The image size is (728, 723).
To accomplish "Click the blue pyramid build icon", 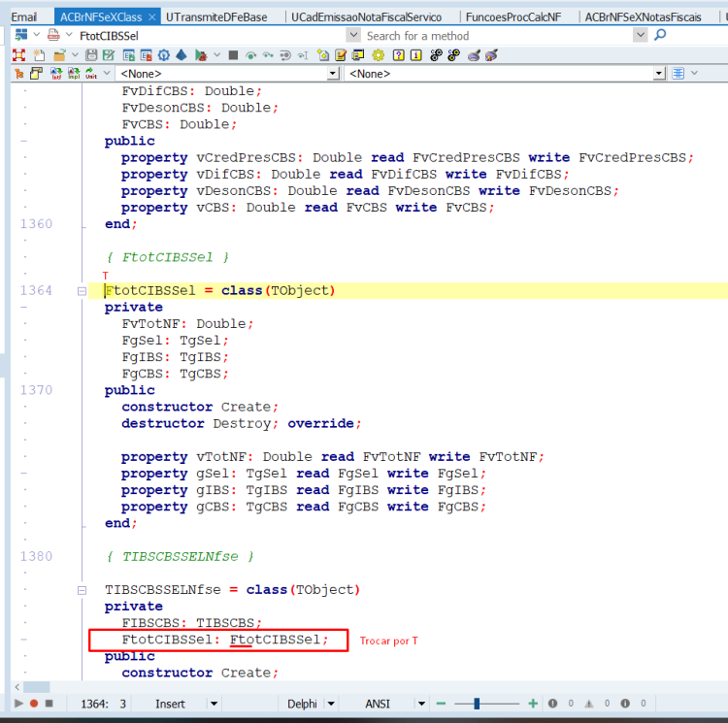I will point(182,55).
